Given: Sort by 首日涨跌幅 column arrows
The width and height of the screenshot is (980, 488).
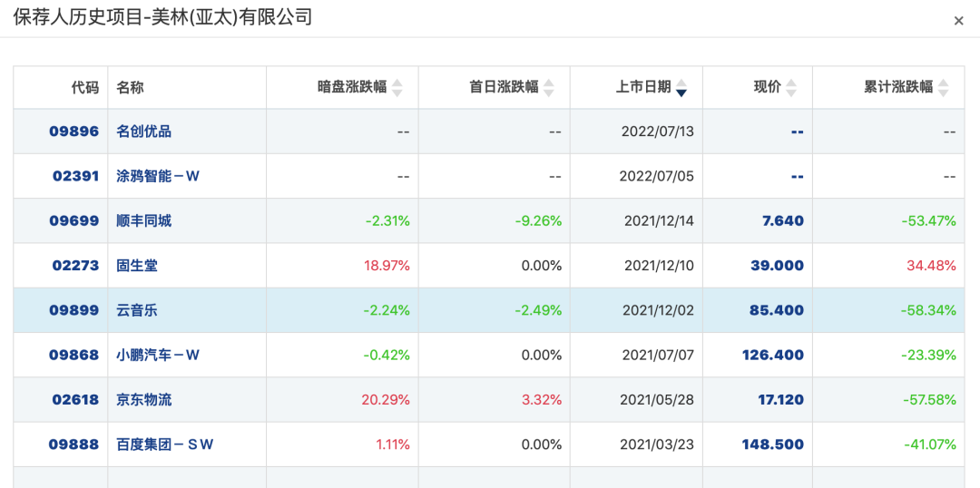Looking at the screenshot, I should coord(548,87).
